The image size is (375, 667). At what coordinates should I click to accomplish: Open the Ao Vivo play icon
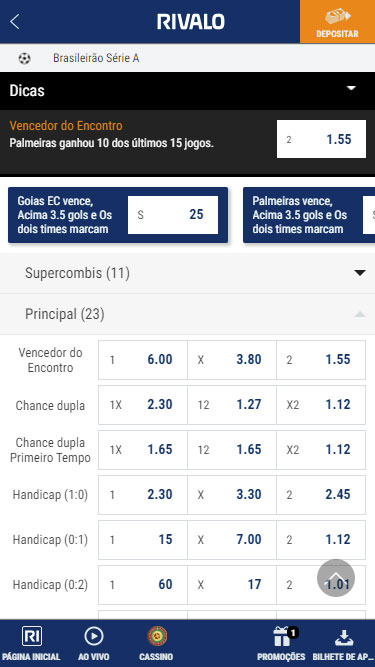(x=94, y=637)
